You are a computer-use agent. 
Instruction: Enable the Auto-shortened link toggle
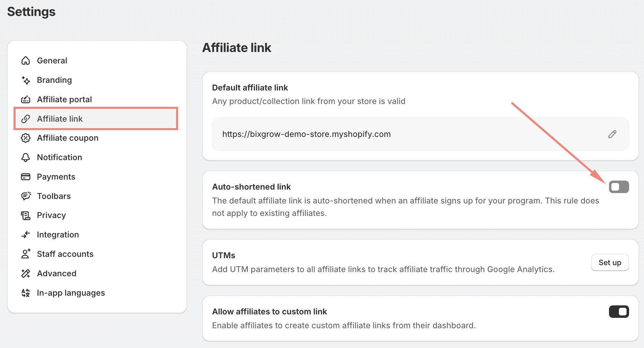tap(619, 187)
